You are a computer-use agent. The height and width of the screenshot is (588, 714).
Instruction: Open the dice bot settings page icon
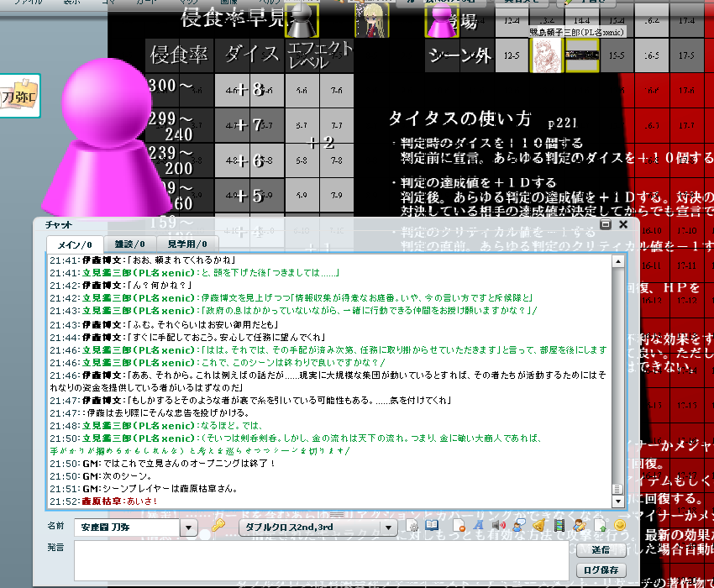[412, 526]
